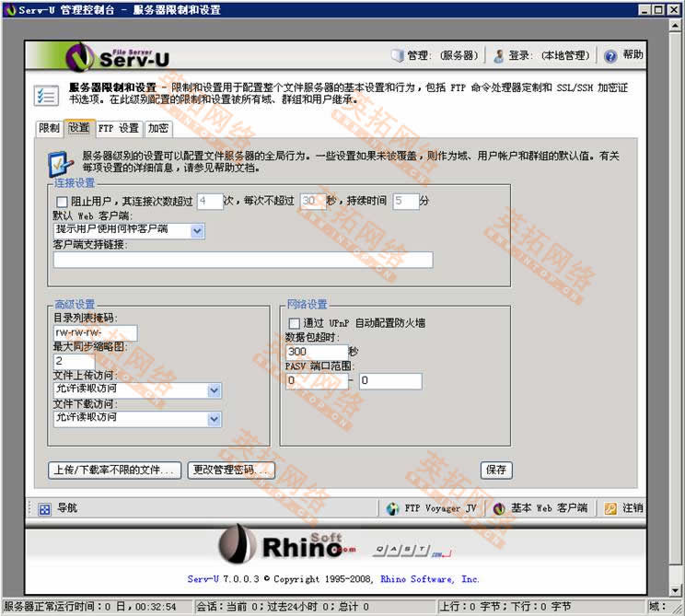The height and width of the screenshot is (616, 685).
Task: Click the FTP Voyager JV globe icon
Action: pyautogui.click(x=393, y=508)
